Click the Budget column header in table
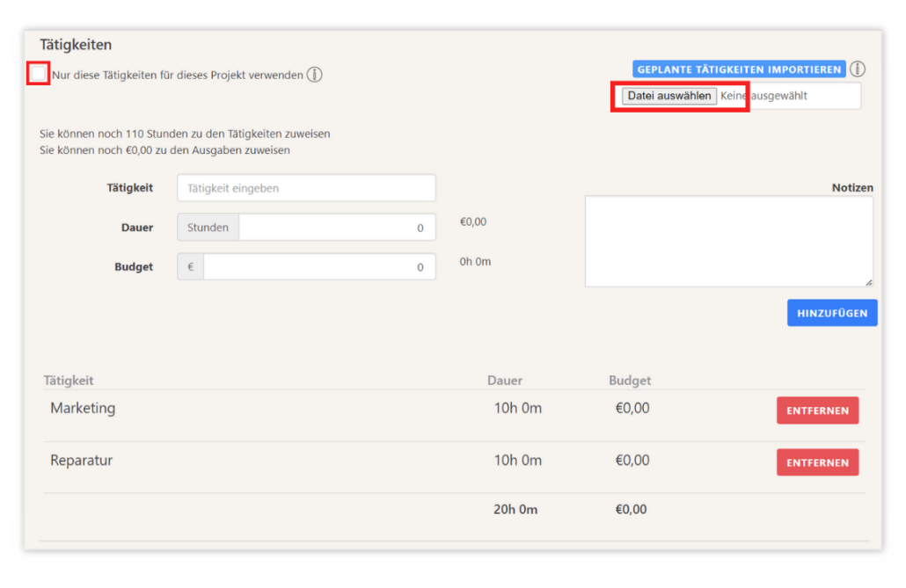906x588 pixels. coord(630,381)
